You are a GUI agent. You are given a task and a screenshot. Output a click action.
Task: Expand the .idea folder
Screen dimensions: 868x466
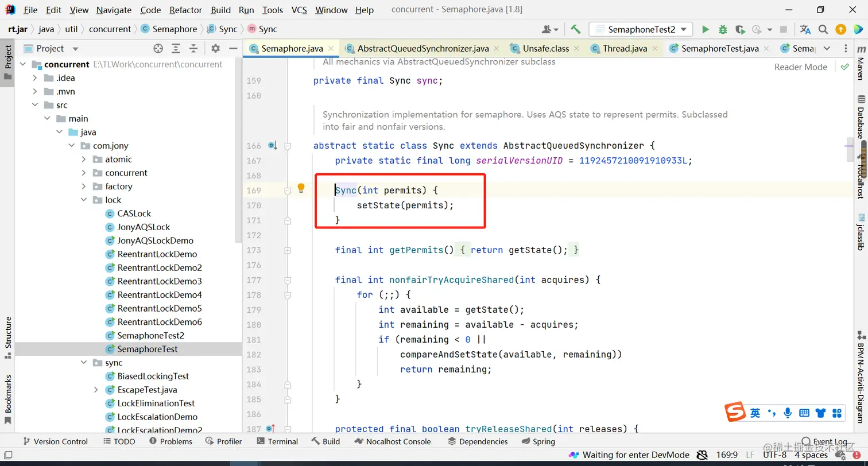coord(34,78)
